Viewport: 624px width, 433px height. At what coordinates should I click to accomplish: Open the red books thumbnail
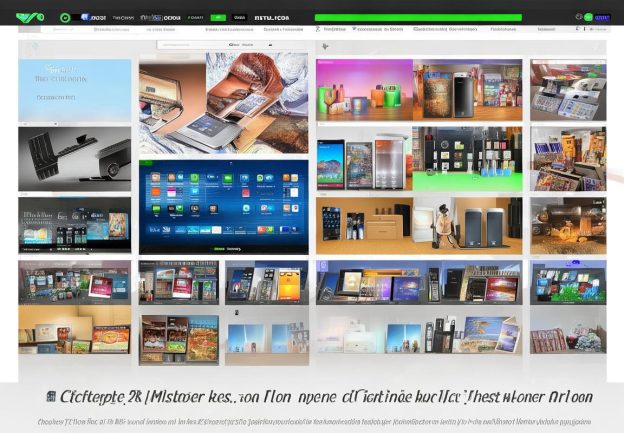click(x=568, y=330)
